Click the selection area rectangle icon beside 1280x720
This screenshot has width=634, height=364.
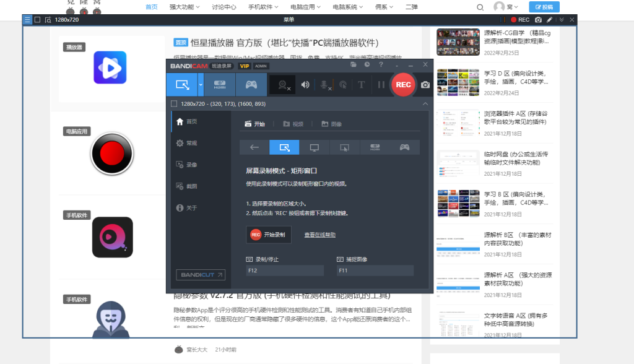click(174, 104)
